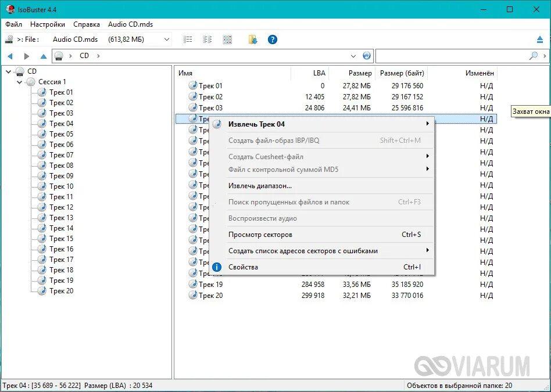Click the eject icon at top right
Viewport: 551px width, 392px height.
click(540, 39)
